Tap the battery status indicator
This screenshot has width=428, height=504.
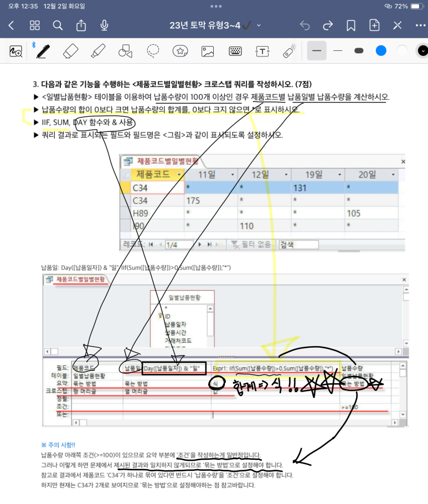coord(417,6)
